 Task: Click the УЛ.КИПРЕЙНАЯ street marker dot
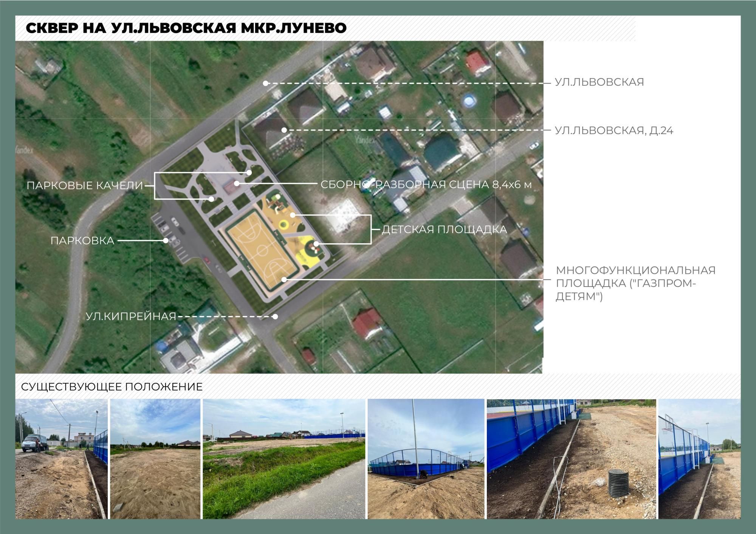tap(276, 316)
